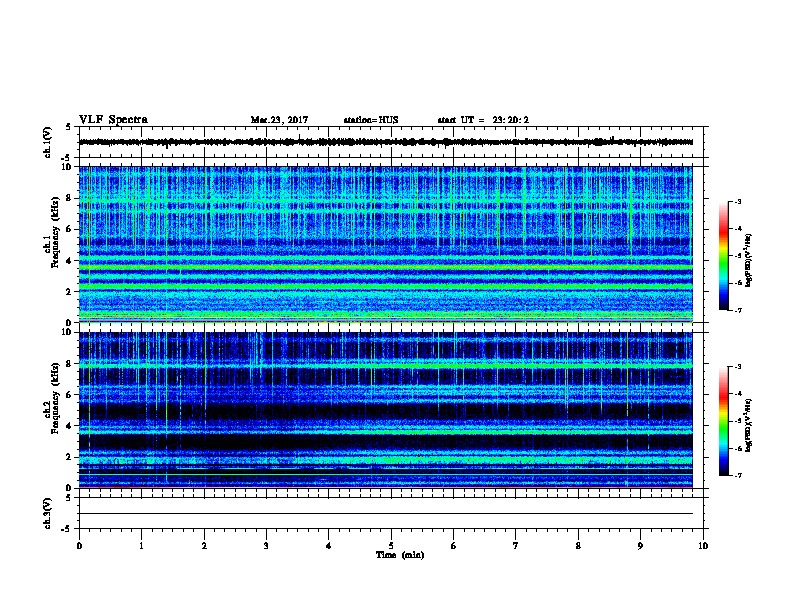
Task: Click time axis tick label 9
Action: pyautogui.click(x=640, y=546)
